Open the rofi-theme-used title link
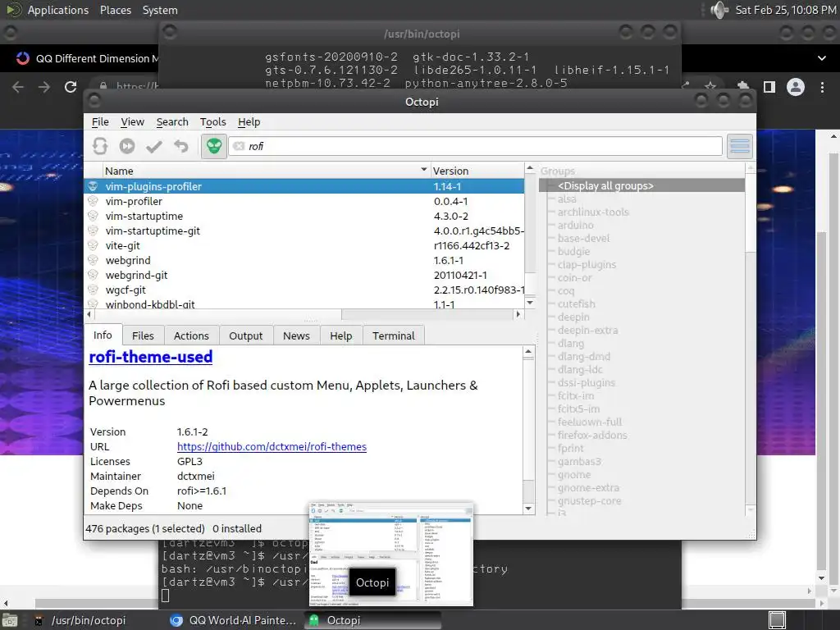Screen dimensions: 840x630 (151, 357)
